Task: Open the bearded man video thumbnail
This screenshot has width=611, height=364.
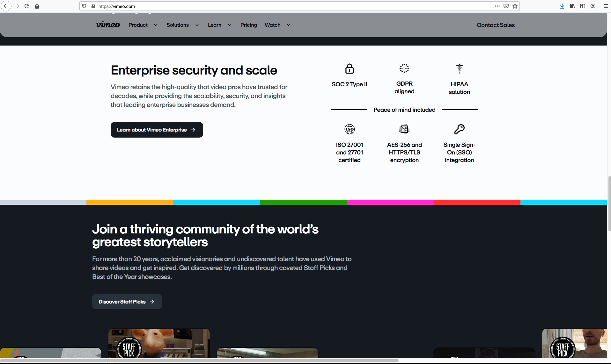Action: (575, 343)
